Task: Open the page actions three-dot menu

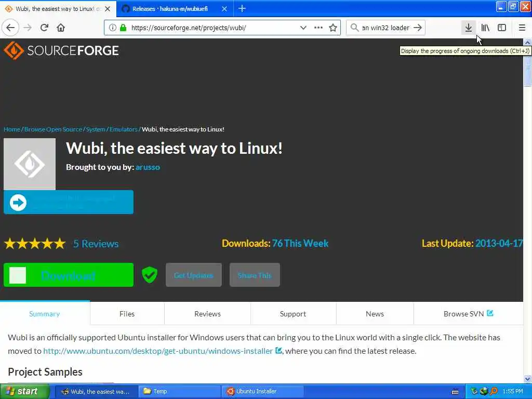Action: (x=318, y=28)
